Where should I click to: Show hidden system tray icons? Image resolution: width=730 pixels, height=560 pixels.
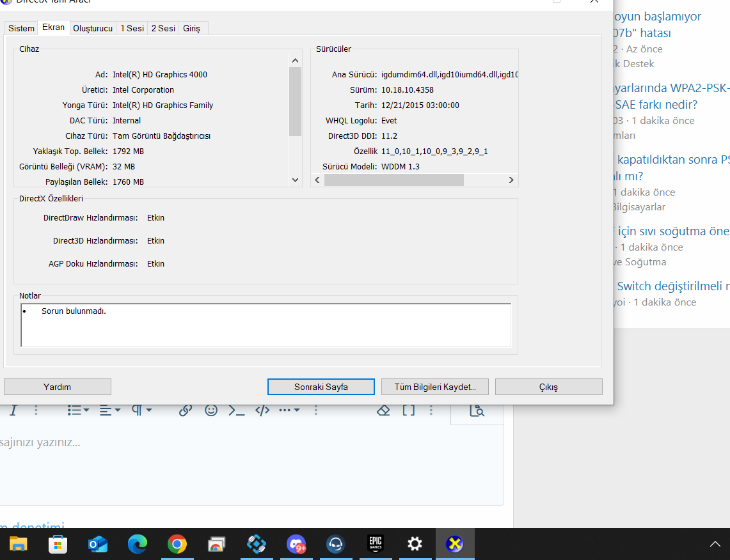(x=715, y=544)
